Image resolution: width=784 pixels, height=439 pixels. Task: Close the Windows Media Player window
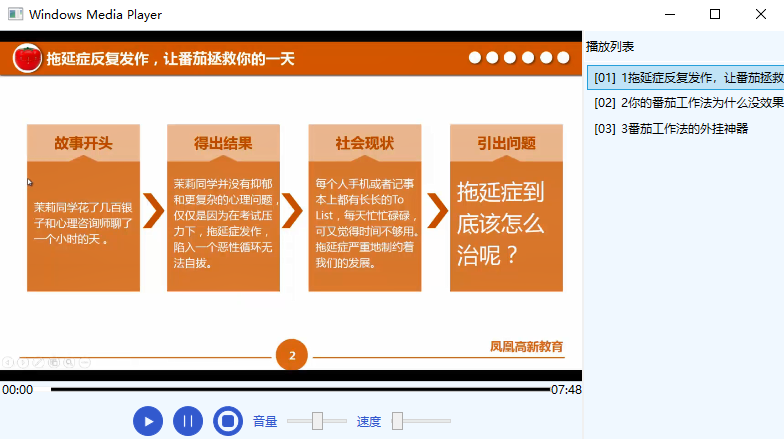tap(760, 14)
